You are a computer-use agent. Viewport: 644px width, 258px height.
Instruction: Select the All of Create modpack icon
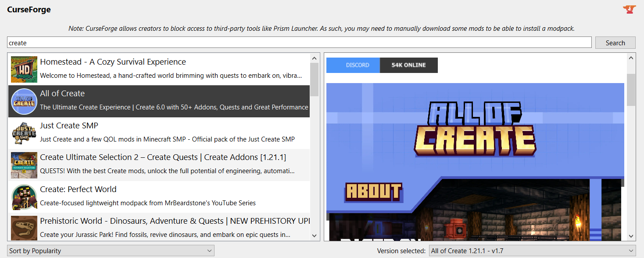[24, 102]
